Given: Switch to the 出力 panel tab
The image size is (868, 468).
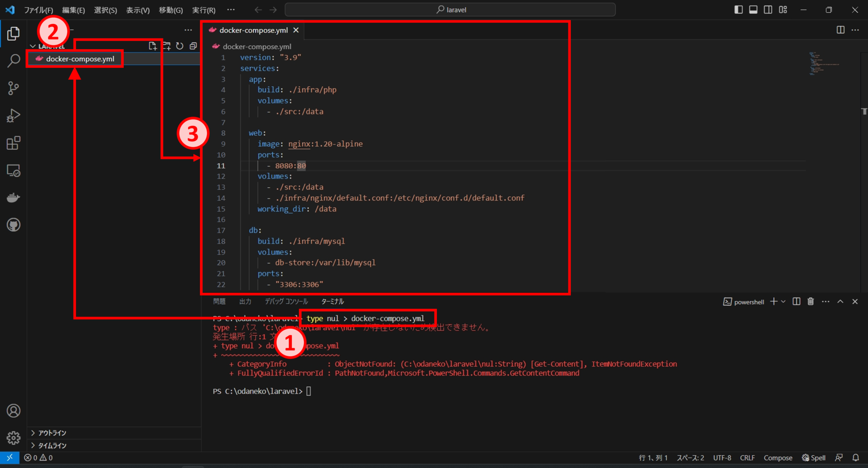Looking at the screenshot, I should pyautogui.click(x=245, y=301).
